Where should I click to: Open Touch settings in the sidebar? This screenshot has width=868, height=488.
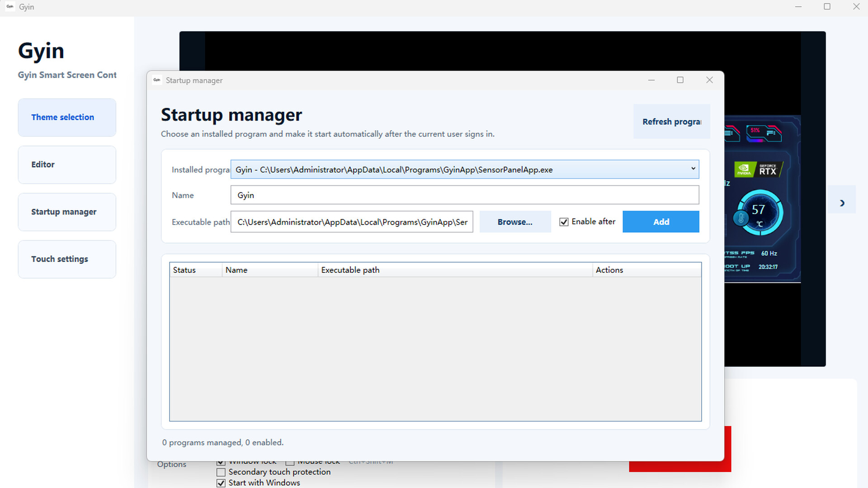click(67, 259)
